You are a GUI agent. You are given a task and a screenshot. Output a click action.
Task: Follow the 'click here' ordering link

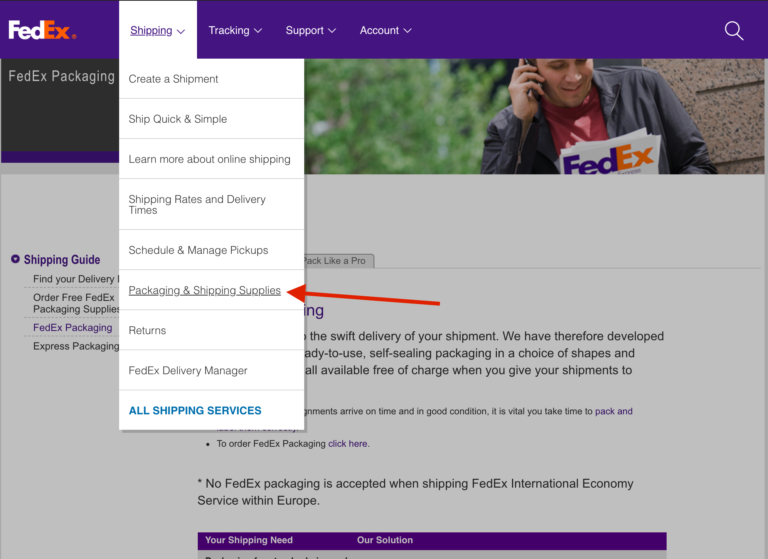(348, 444)
